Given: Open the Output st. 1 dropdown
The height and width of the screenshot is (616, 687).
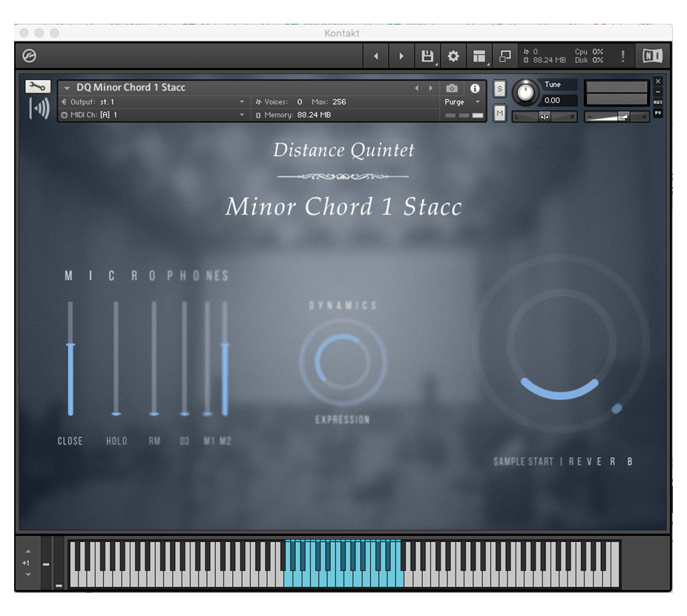Looking at the screenshot, I should [154, 102].
